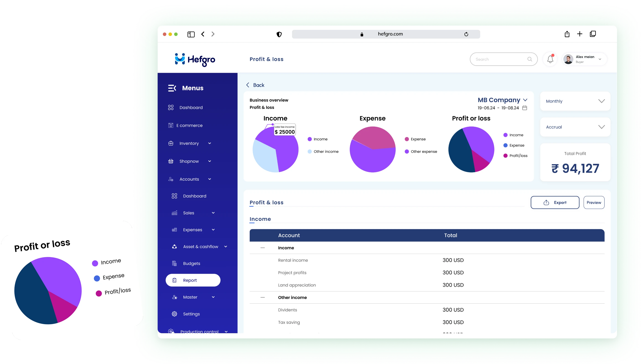Click the browser reload icon
The image size is (644, 364).
pyautogui.click(x=466, y=34)
